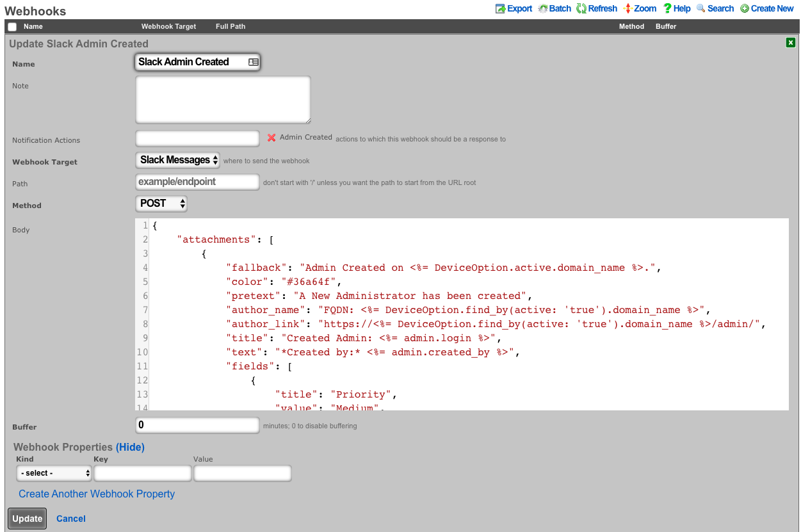Image resolution: width=801 pixels, height=532 pixels.
Task: Click the Cancel link
Action: coord(70,519)
